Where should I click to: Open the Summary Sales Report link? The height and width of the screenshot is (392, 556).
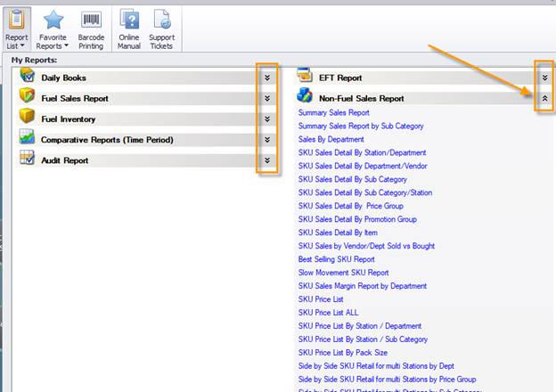tap(333, 113)
